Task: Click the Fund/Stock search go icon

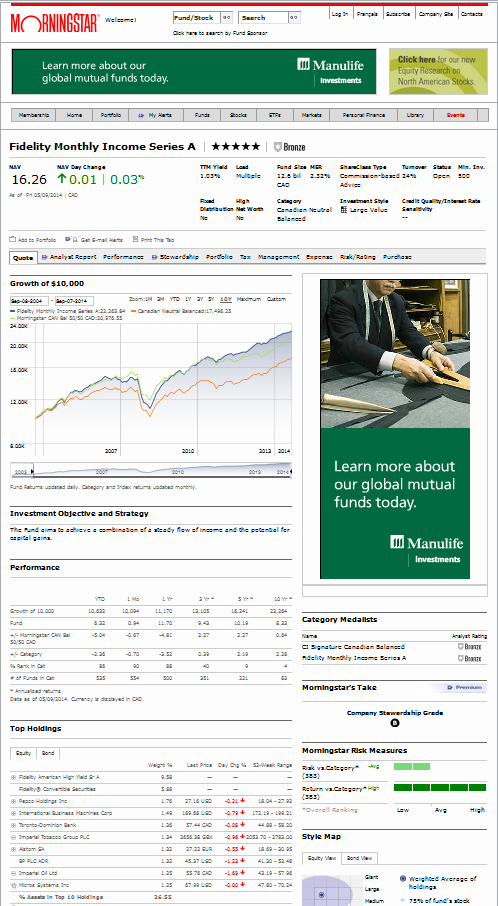Action: tap(227, 18)
